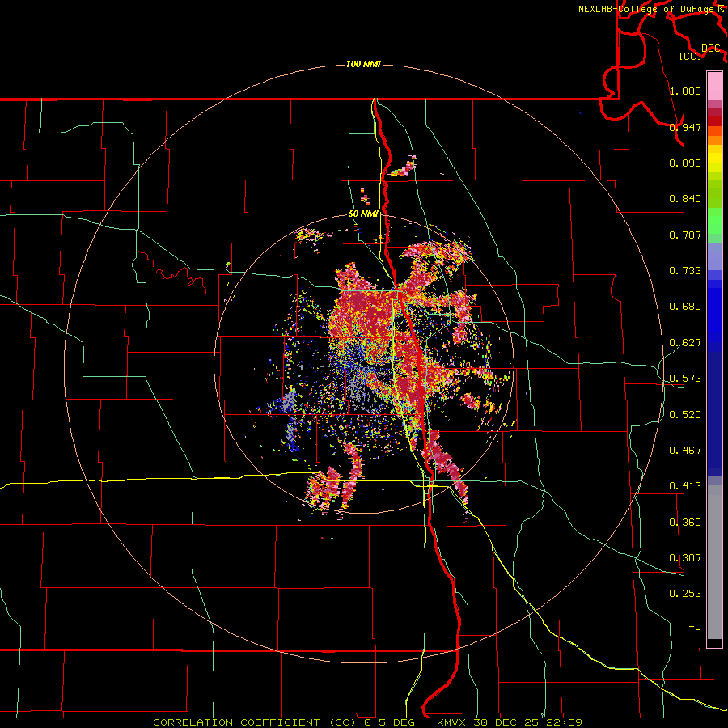
Task: Click the 0.360 scale value
Action: 685,523
